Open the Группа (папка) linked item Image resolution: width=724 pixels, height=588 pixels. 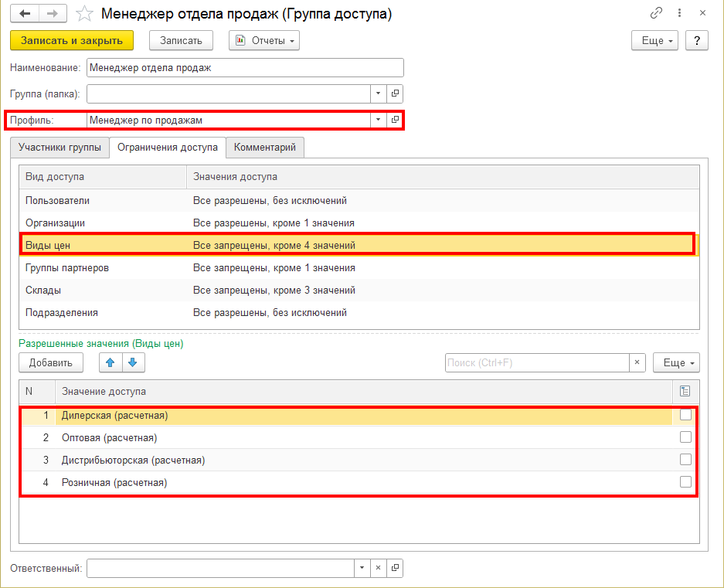395,93
